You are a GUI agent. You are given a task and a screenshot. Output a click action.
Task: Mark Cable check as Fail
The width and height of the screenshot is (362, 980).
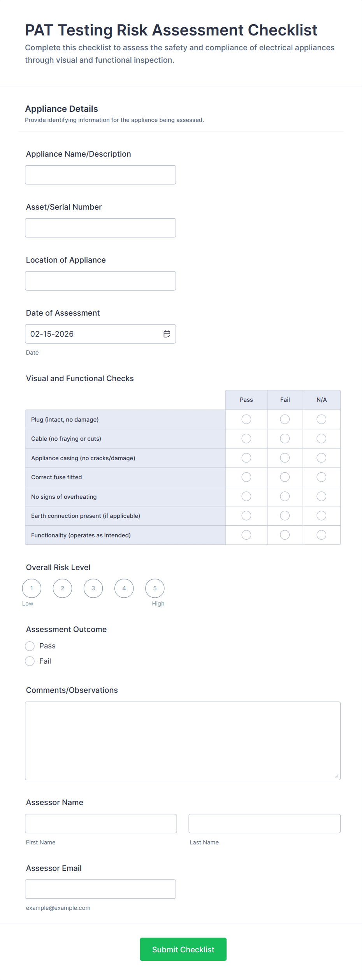pyautogui.click(x=285, y=439)
